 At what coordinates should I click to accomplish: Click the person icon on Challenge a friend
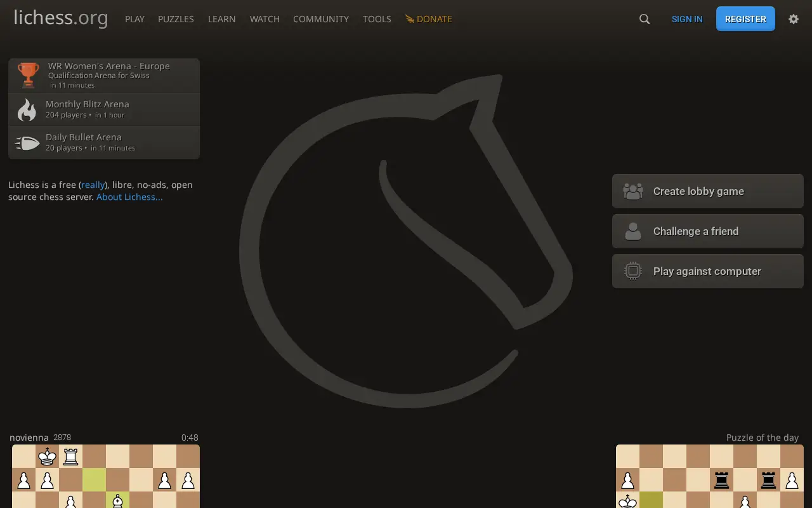[633, 231]
